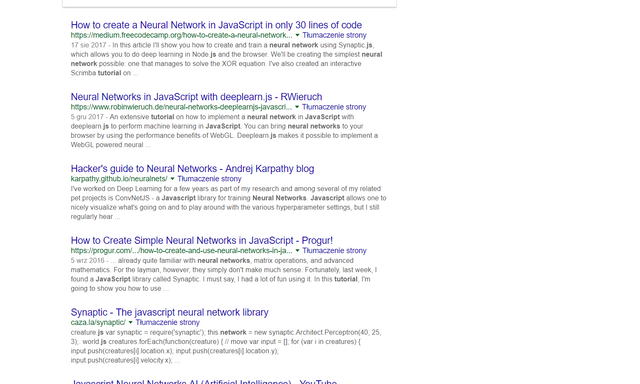Image resolution: width=640 pixels, height=384 pixels.
Task: Click the karpathy.github.io/neuralnets/ URL text
Action: click(x=119, y=179)
